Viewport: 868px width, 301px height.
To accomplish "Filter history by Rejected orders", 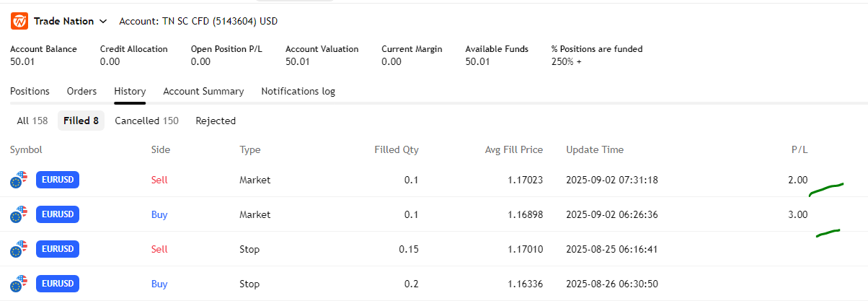I will pyautogui.click(x=216, y=121).
